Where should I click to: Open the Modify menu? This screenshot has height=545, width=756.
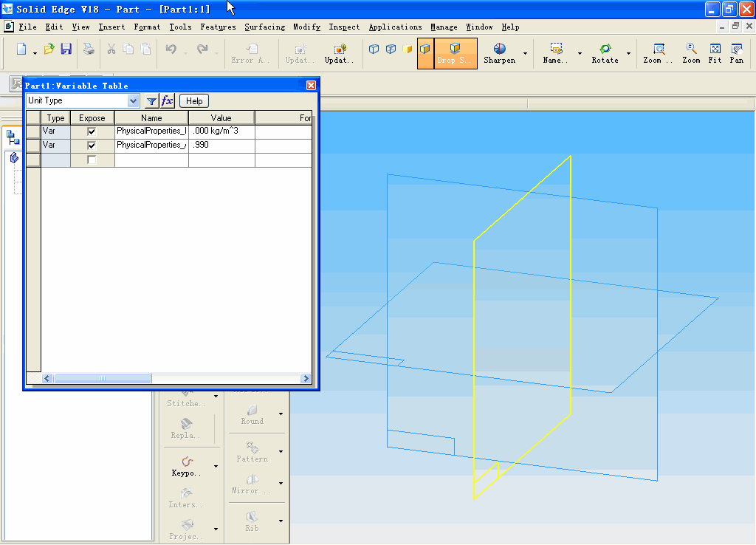click(x=306, y=27)
